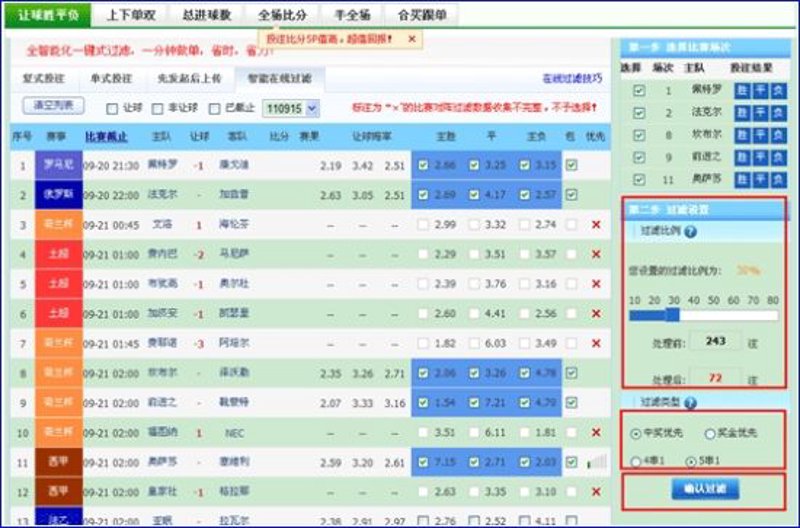This screenshot has height=528, width=800.
Task: Click the red X mark in row 6
Action: point(595,314)
